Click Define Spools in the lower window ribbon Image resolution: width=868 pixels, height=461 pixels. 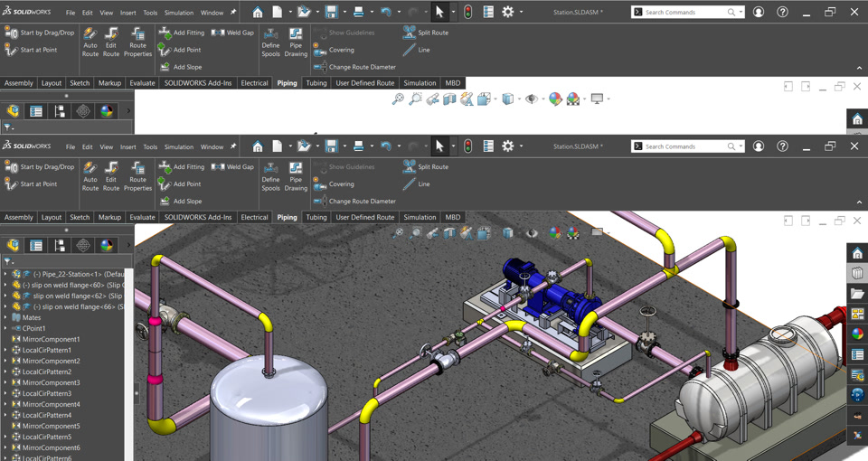[270, 176]
